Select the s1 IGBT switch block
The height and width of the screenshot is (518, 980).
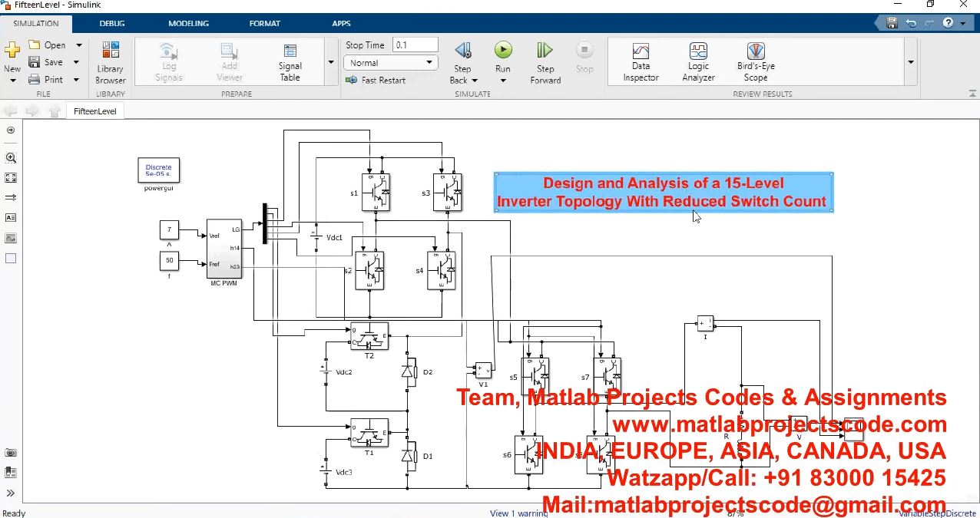click(376, 192)
